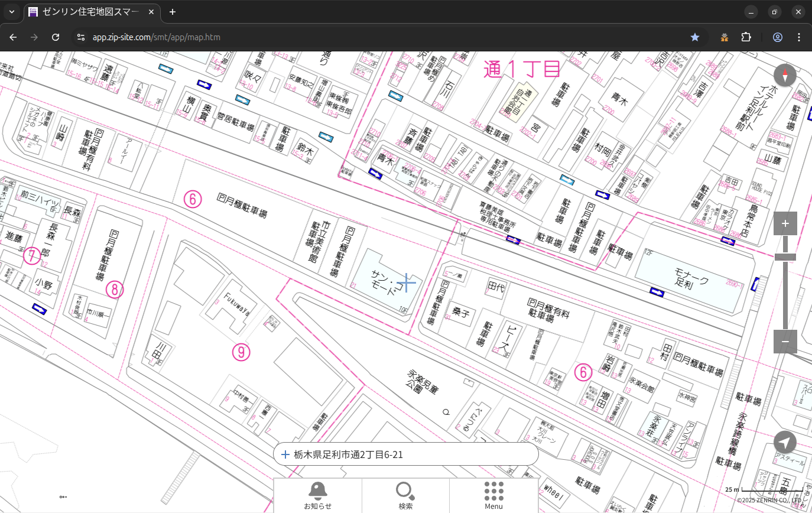Reload the map page
Viewport: 812px width, 513px height.
pos(56,37)
